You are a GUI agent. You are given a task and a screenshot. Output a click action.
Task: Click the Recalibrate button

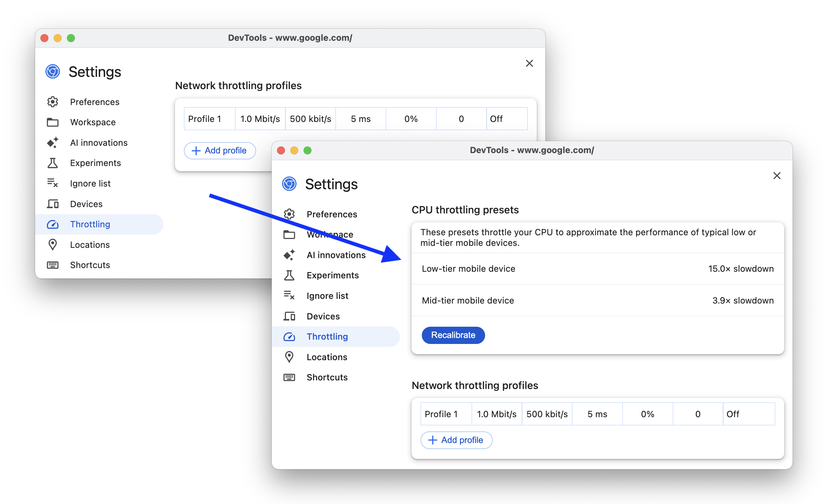(453, 335)
